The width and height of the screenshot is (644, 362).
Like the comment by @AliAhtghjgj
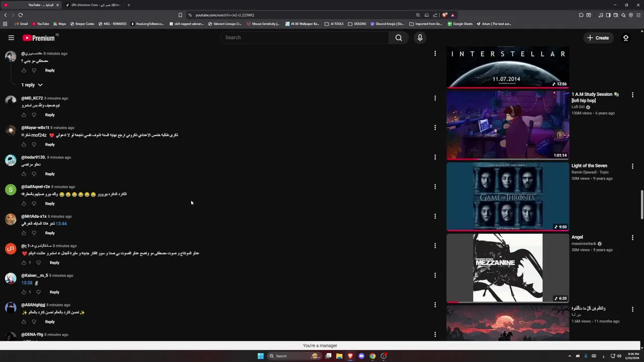(x=24, y=322)
